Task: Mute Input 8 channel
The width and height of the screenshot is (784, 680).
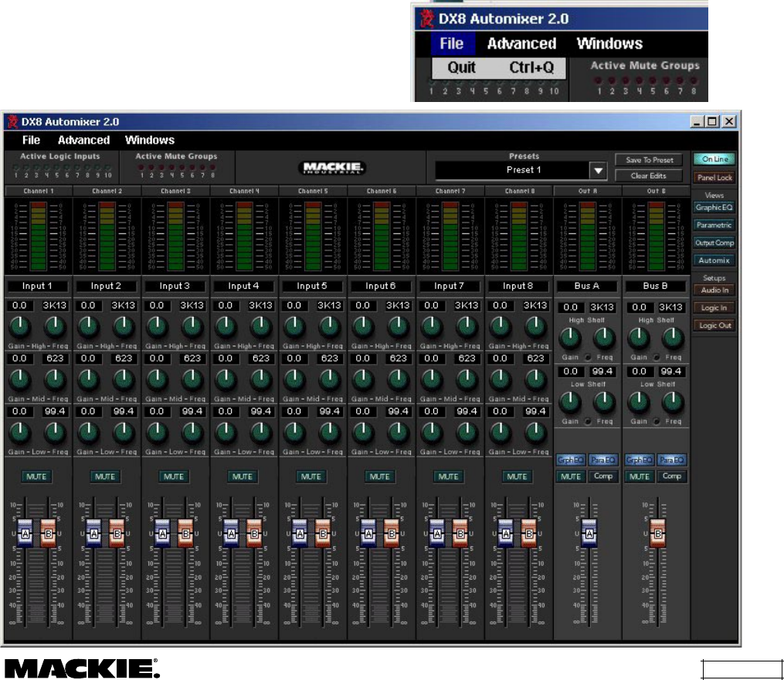Action: [517, 476]
